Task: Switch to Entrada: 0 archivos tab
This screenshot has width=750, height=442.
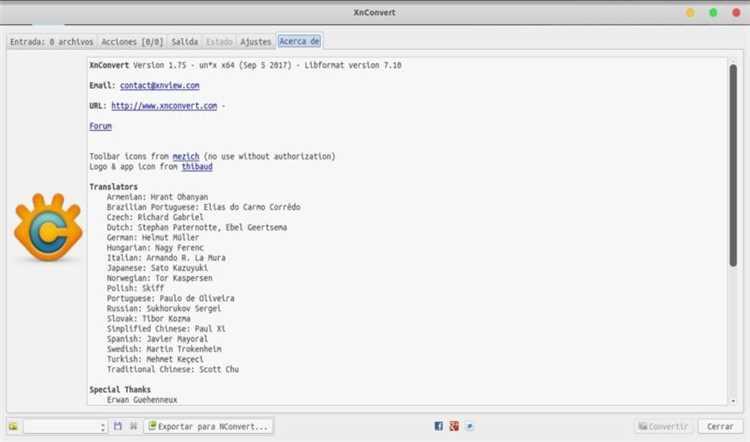Action: (x=52, y=42)
